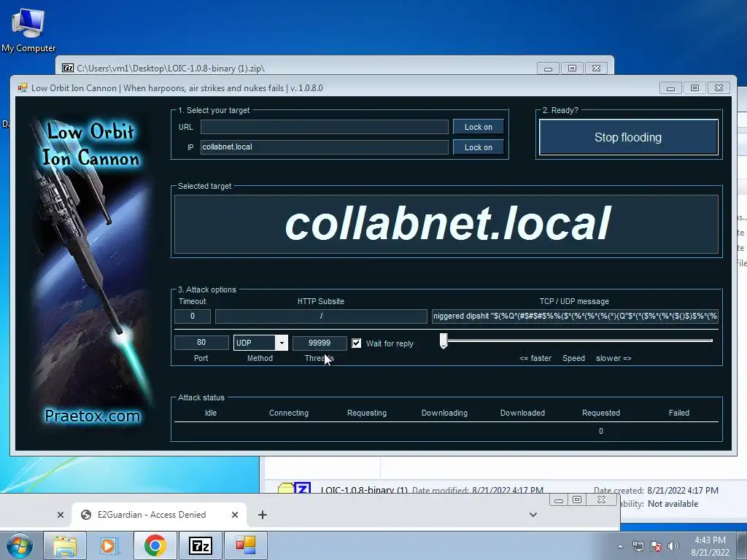Viewport: 747px width, 560px height.
Task: Open Chrome tab search chevron
Action: tap(533, 515)
